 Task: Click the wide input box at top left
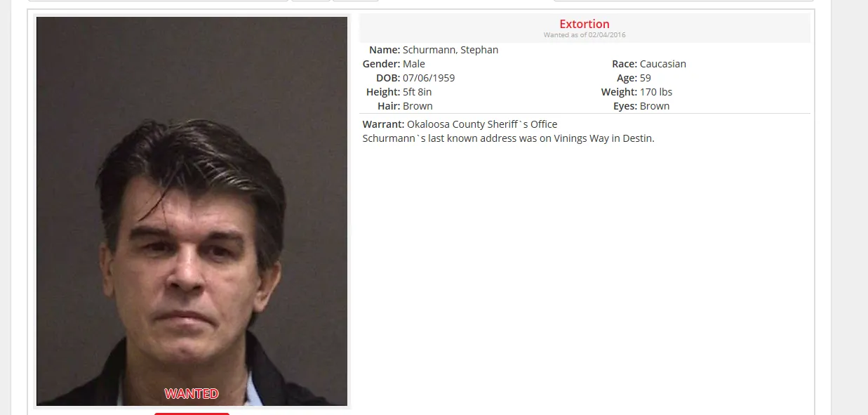click(158, 1)
